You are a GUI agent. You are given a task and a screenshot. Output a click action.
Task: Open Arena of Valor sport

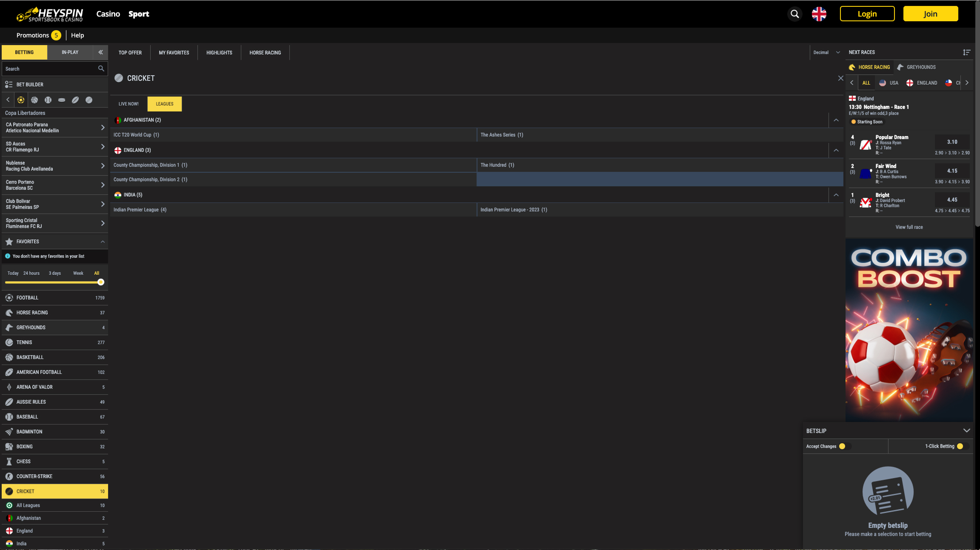pos(55,387)
